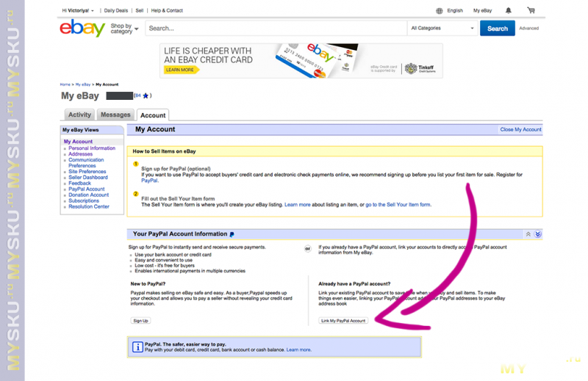Click go to the Sell Your Item form
This screenshot has height=381, width=588.
[x=398, y=205]
